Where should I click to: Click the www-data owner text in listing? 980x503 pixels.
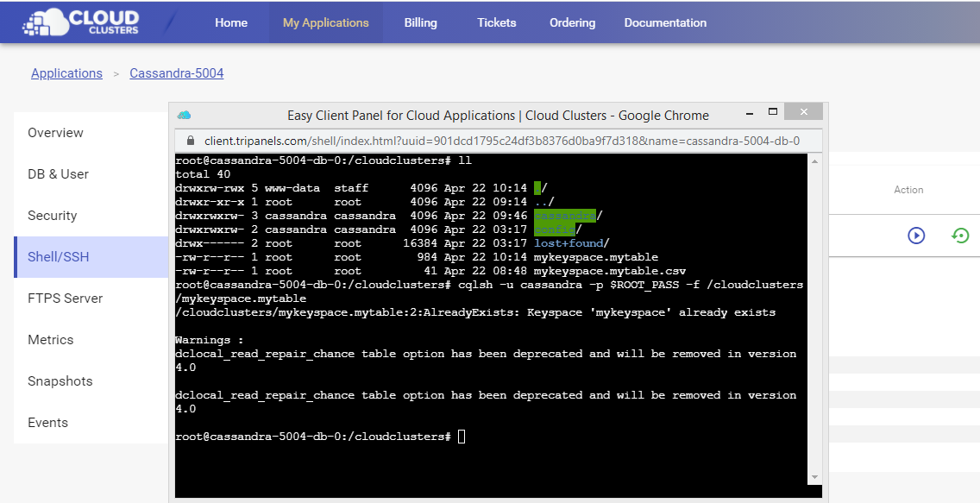(292, 188)
